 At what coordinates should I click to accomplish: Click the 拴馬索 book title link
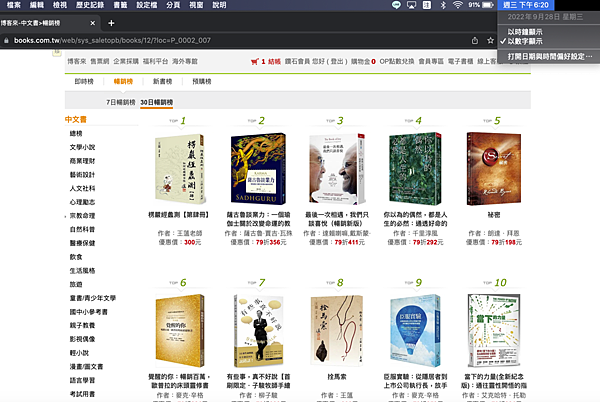(x=337, y=377)
